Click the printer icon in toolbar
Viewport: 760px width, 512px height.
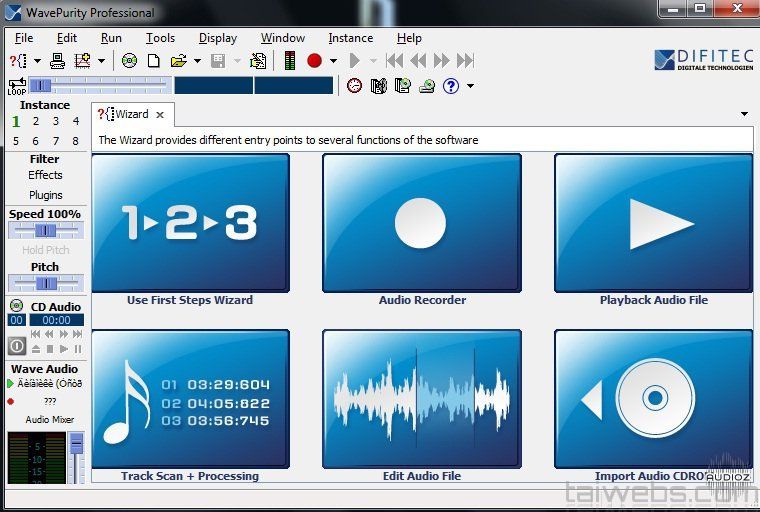click(58, 61)
